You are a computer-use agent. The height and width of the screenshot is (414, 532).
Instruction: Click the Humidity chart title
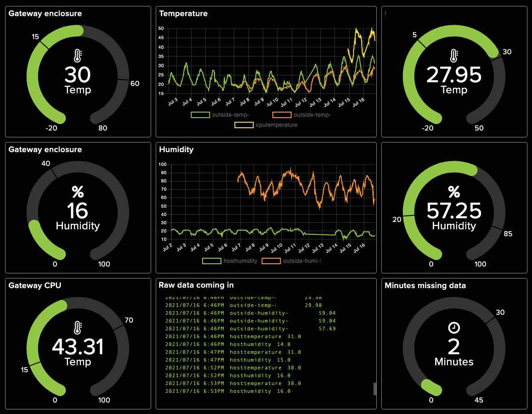tap(176, 150)
